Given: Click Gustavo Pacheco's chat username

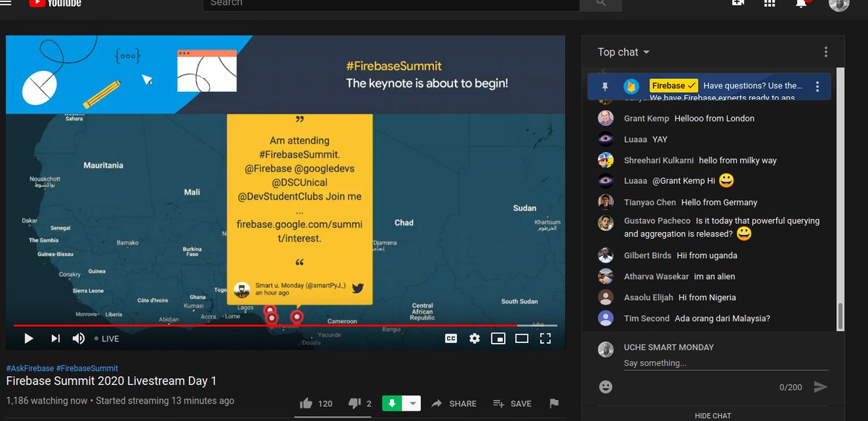Looking at the screenshot, I should (x=658, y=221).
